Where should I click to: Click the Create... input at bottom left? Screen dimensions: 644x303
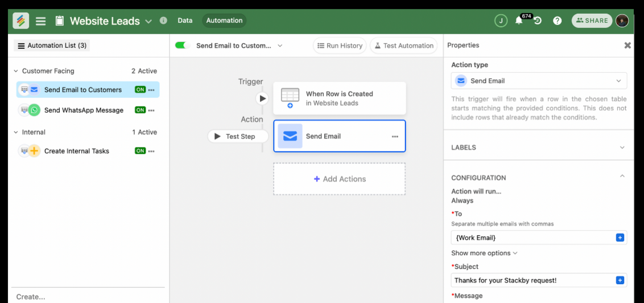click(88, 296)
